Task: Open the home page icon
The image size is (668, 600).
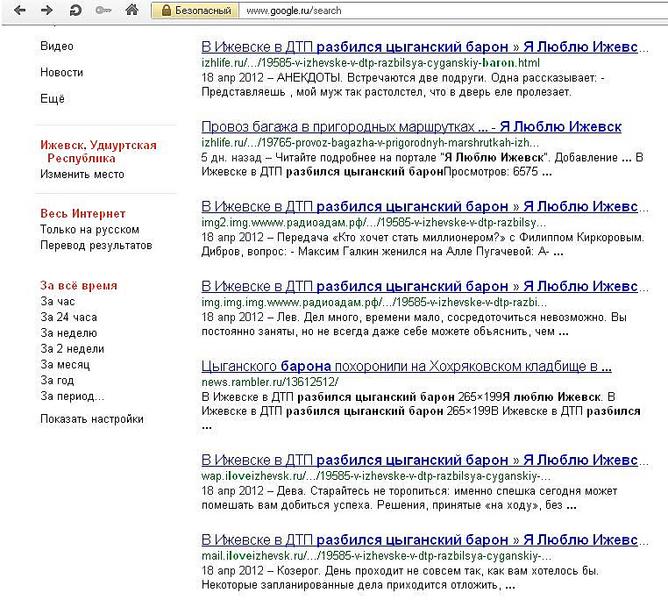Action: 132,10
